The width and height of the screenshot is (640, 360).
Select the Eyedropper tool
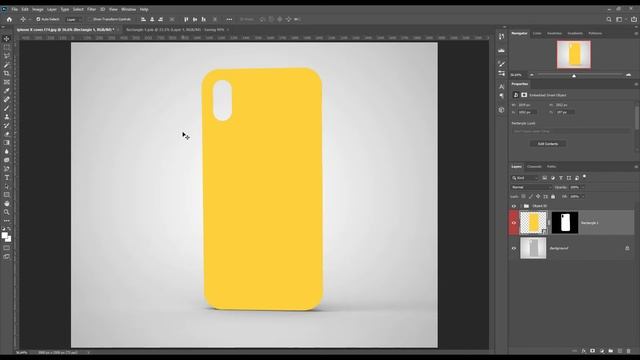pos(7,91)
